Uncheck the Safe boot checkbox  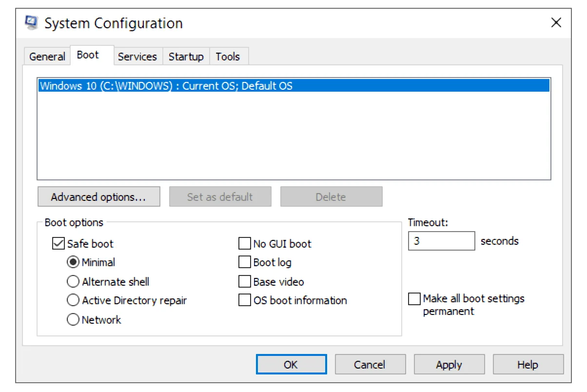59,244
